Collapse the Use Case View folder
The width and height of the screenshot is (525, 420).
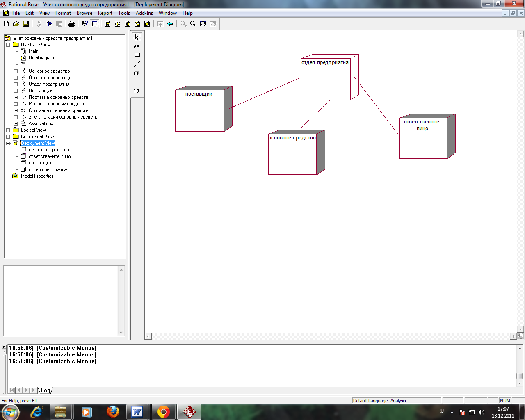coord(8,45)
